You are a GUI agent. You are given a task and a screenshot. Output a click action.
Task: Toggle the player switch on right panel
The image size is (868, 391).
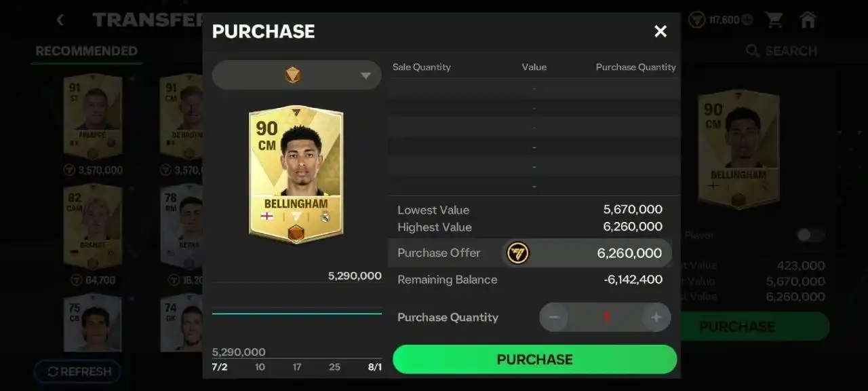811,235
